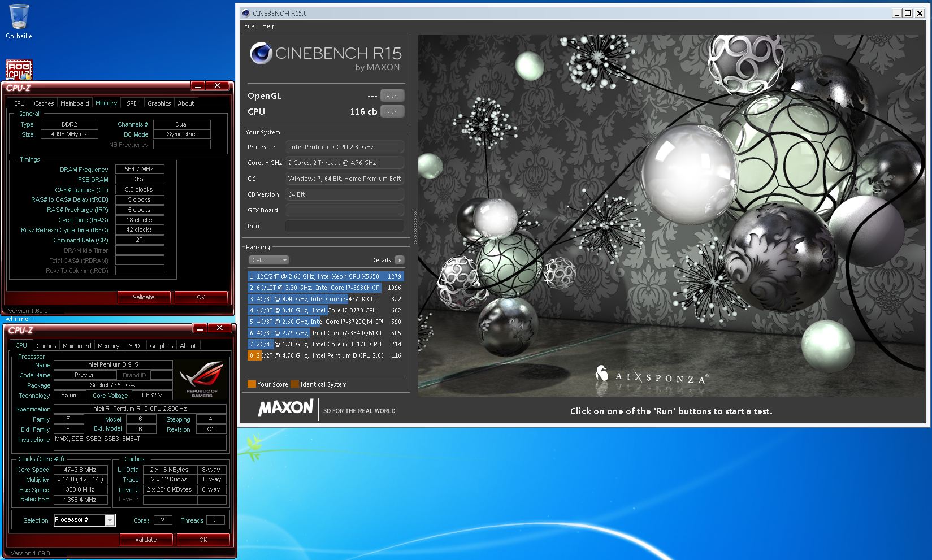932x560 pixels.
Task: Click the Cores x GHz field
Action: coord(345,163)
